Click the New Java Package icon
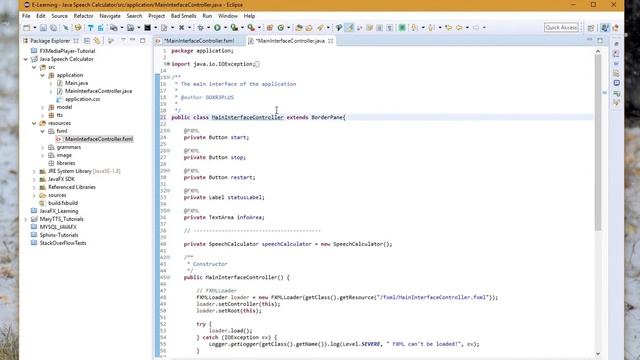The width and height of the screenshot is (640, 360). click(270, 28)
